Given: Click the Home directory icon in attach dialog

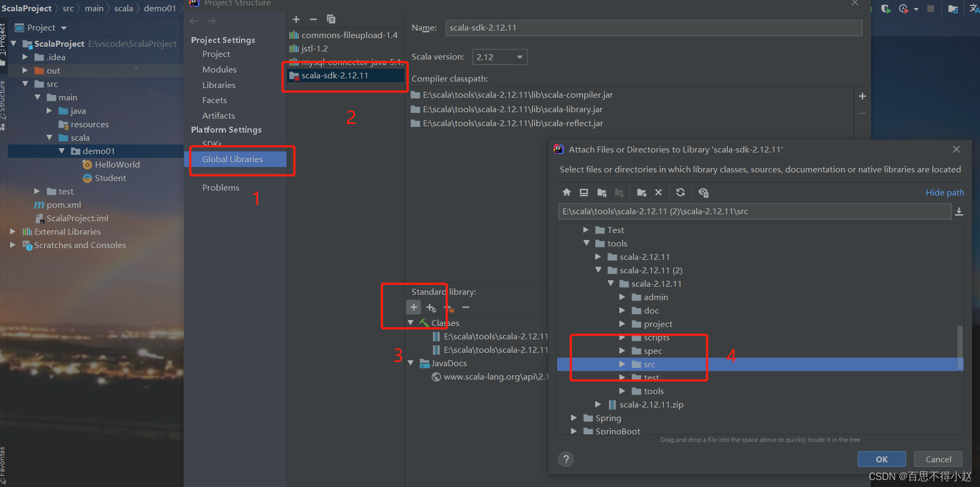Looking at the screenshot, I should (x=567, y=192).
